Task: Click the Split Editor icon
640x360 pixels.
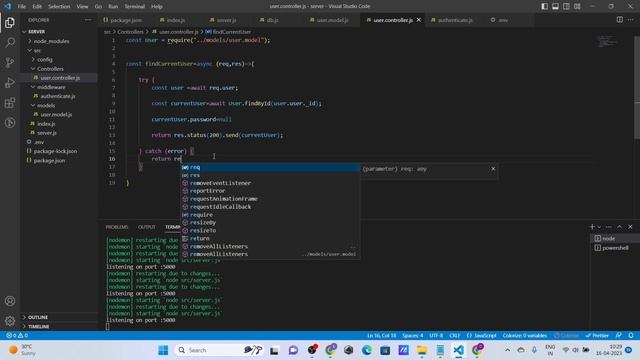Action: [x=620, y=20]
